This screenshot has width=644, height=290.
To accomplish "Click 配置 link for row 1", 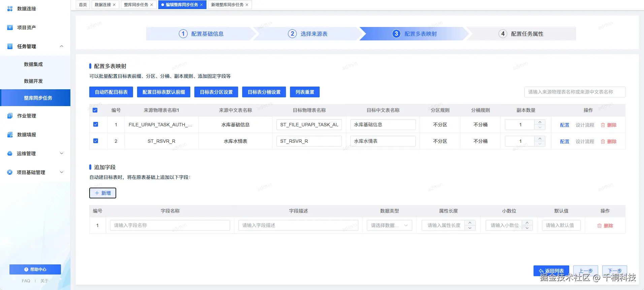I will [x=565, y=125].
